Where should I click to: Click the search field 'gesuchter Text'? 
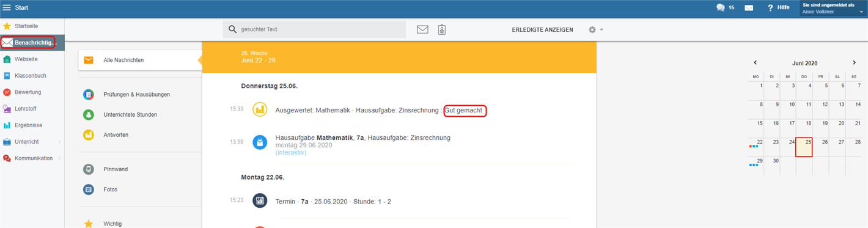(314, 29)
